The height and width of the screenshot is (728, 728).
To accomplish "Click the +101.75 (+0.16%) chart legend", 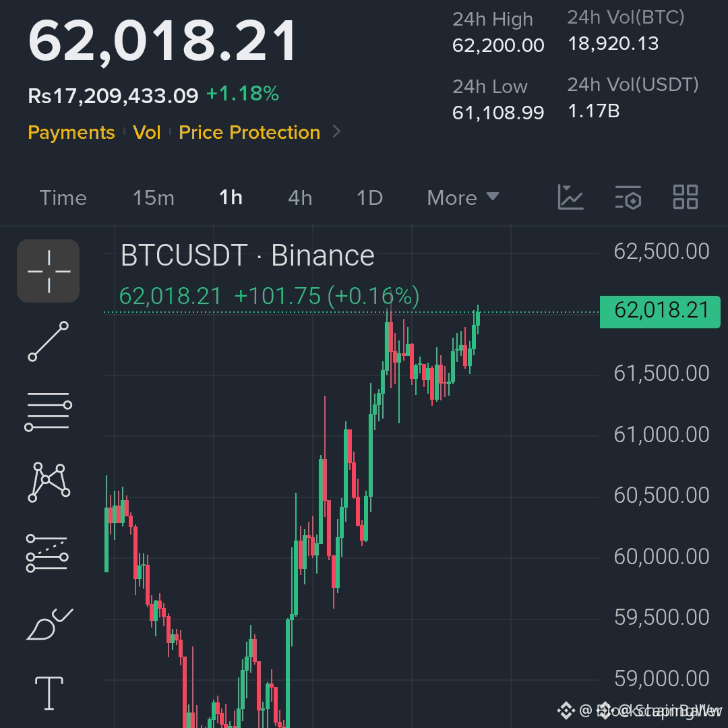I will point(327,296).
